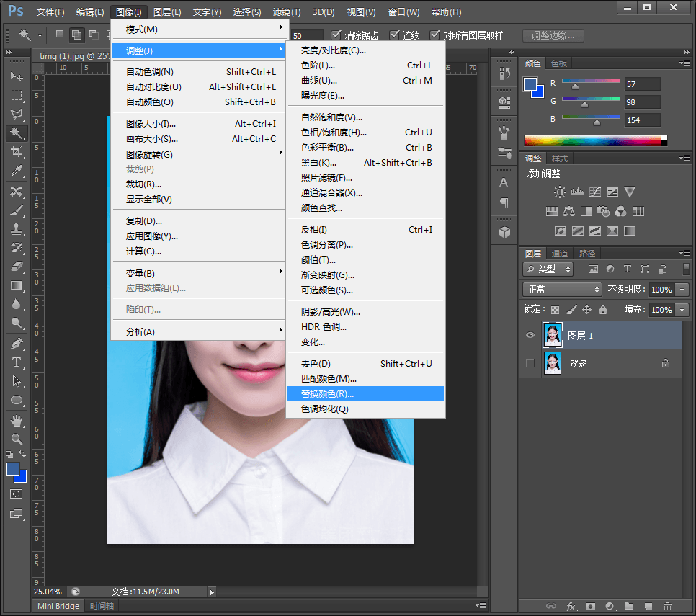Click the 调整边缘... button
The height and width of the screenshot is (616, 696).
point(553,35)
